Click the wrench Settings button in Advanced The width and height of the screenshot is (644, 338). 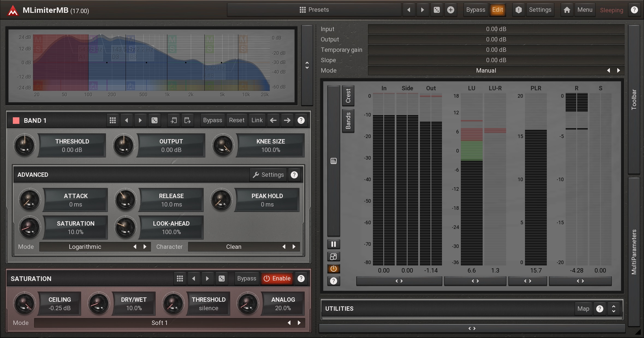click(268, 175)
